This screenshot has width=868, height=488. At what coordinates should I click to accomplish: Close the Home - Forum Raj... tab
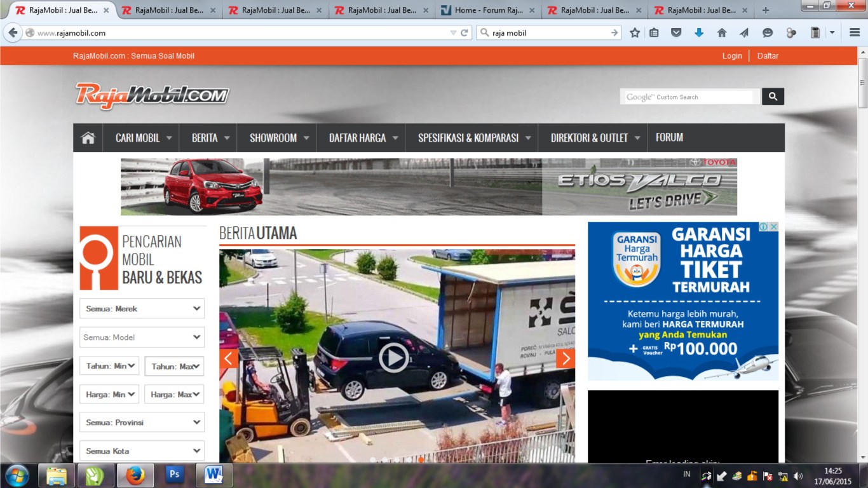click(532, 10)
